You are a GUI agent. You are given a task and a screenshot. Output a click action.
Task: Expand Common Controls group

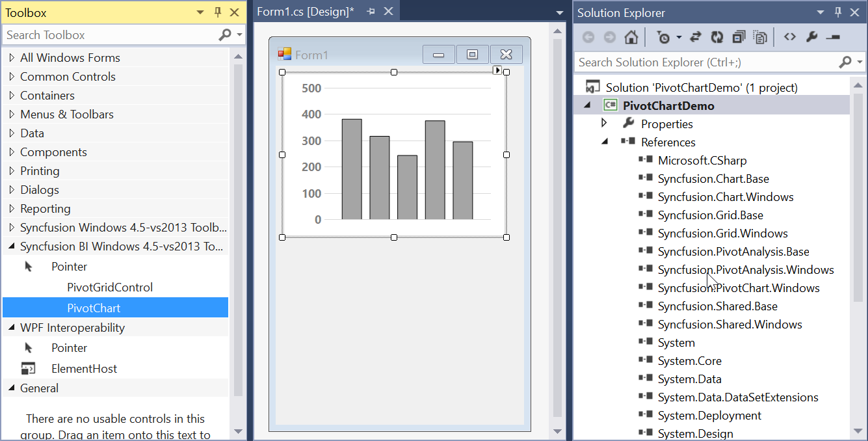(12, 77)
